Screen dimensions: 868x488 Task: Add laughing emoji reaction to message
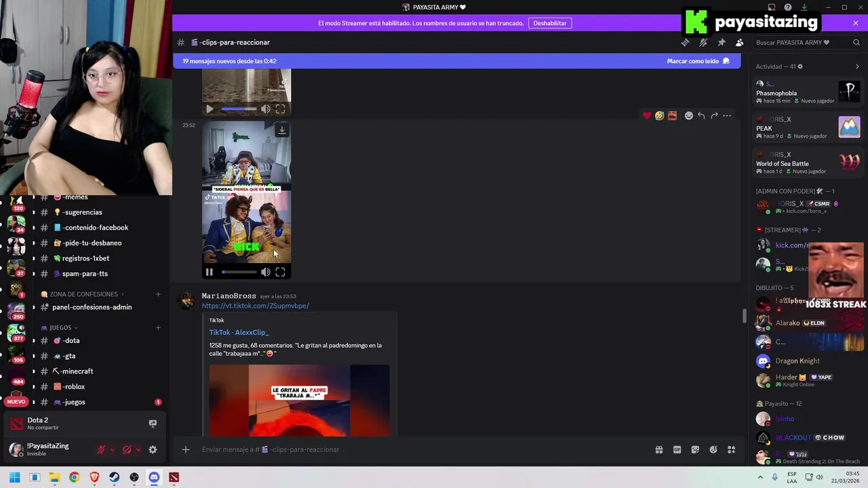[659, 116]
